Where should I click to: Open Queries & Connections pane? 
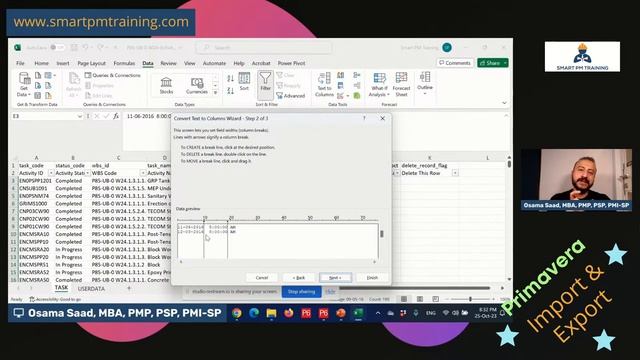[113, 75]
